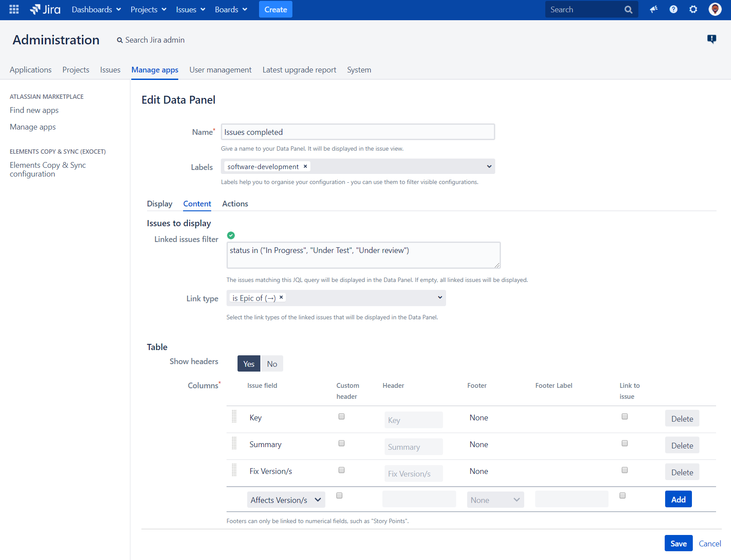
Task: Click the Find new apps link
Action: 34,110
